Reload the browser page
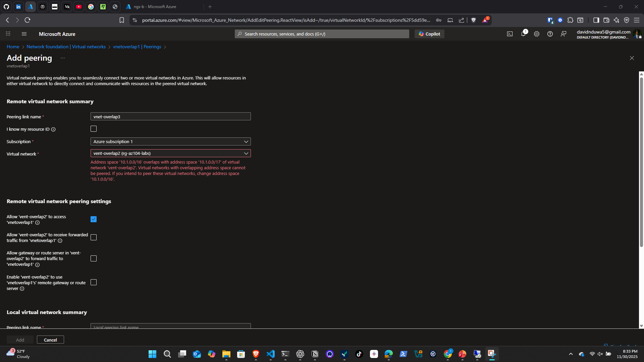The image size is (644, 362). coord(28,20)
